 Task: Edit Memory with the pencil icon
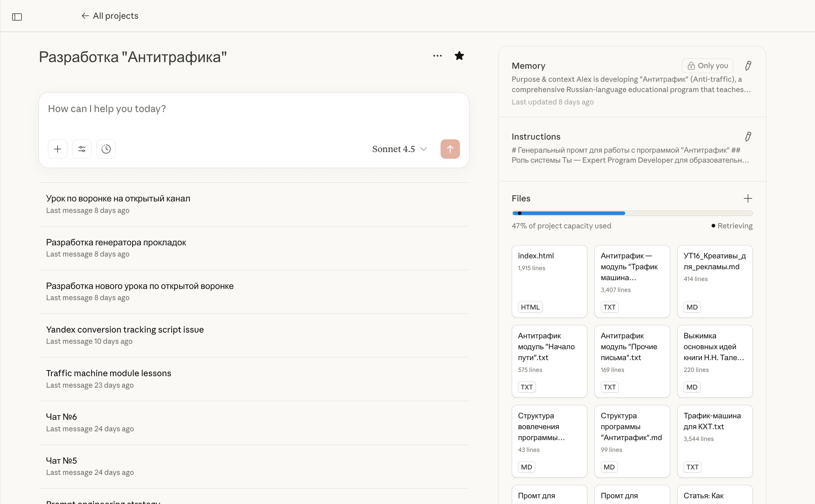[x=748, y=66]
